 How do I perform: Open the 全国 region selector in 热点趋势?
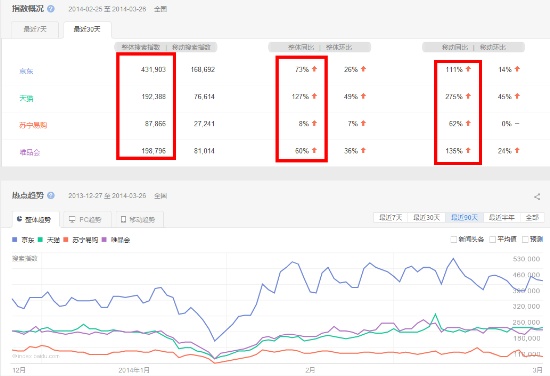point(161,196)
